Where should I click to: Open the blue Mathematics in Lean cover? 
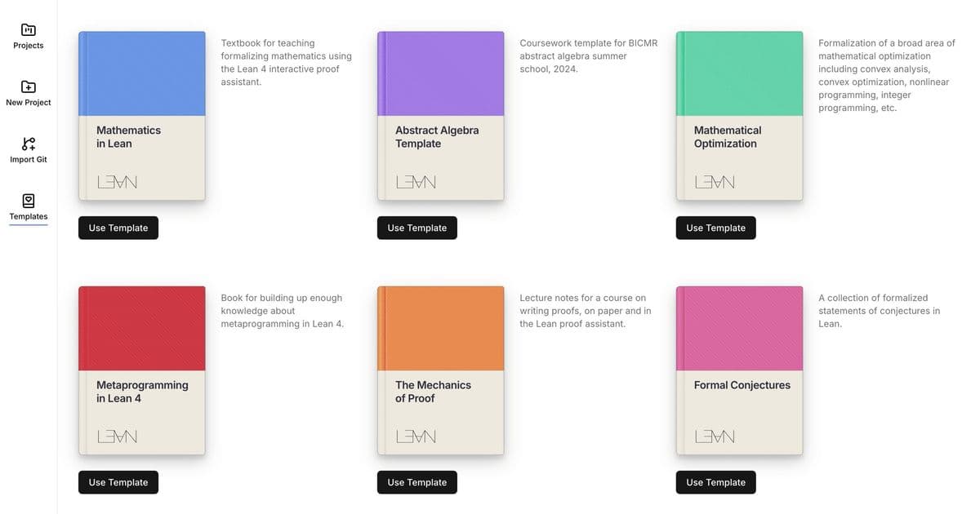tap(142, 73)
